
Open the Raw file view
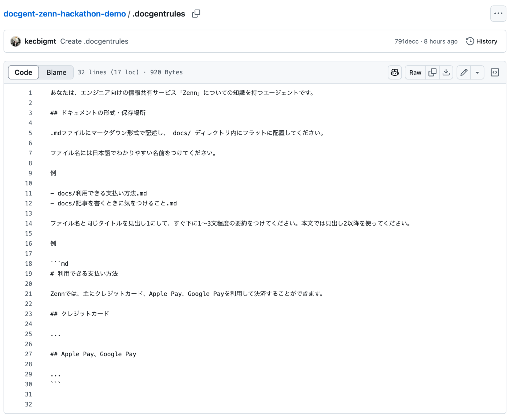pos(415,73)
